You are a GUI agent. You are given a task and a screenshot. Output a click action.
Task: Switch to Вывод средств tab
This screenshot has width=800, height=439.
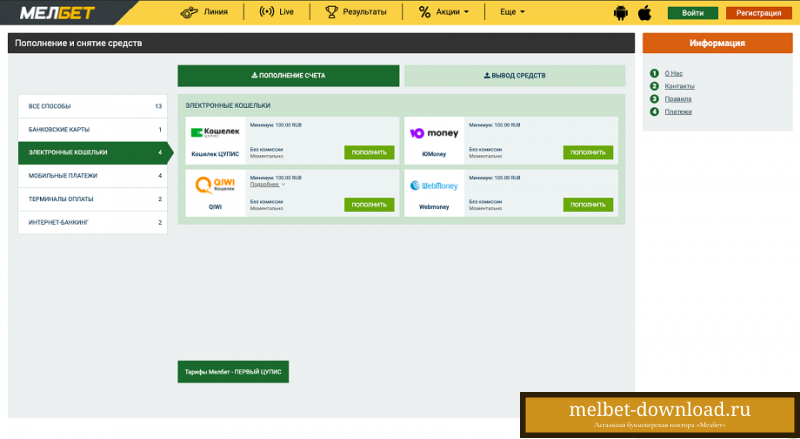(515, 76)
